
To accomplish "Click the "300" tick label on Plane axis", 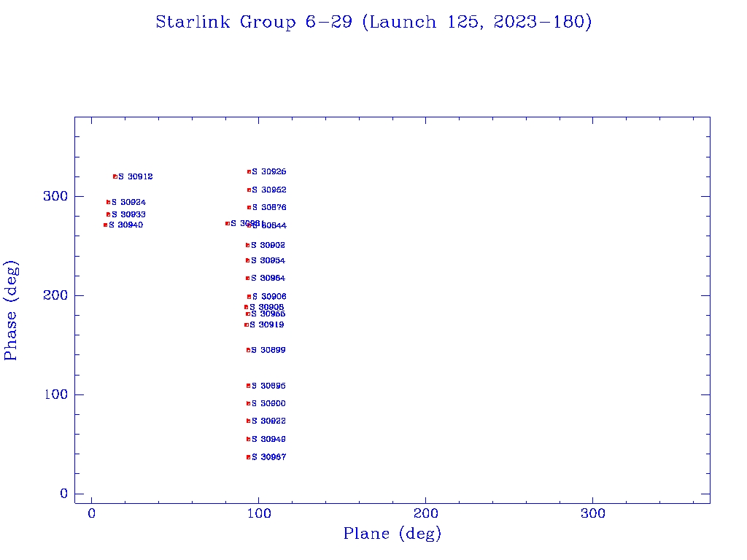I will click(592, 513).
